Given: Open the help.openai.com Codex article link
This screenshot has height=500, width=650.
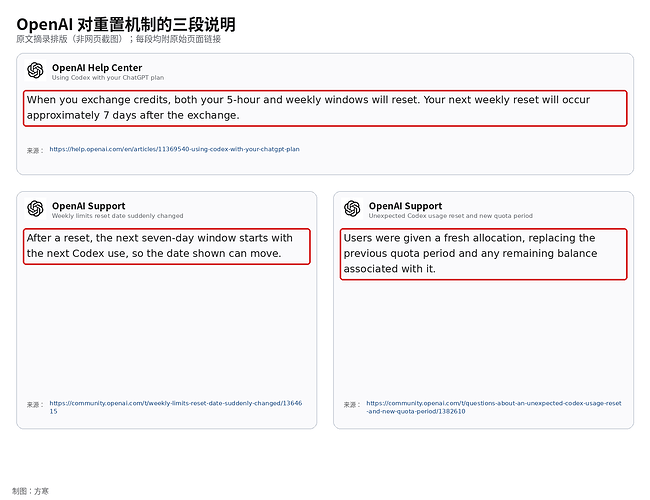Looking at the screenshot, I should tap(175, 149).
